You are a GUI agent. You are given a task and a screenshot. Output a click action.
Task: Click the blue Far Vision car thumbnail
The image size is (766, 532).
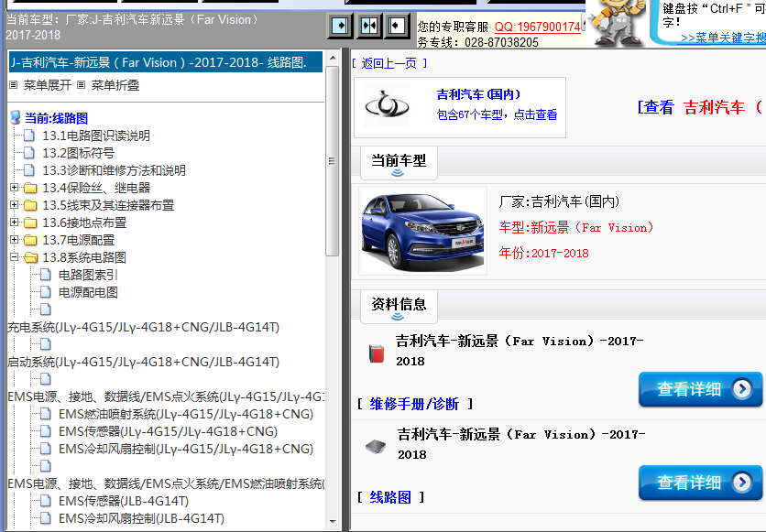pos(422,231)
